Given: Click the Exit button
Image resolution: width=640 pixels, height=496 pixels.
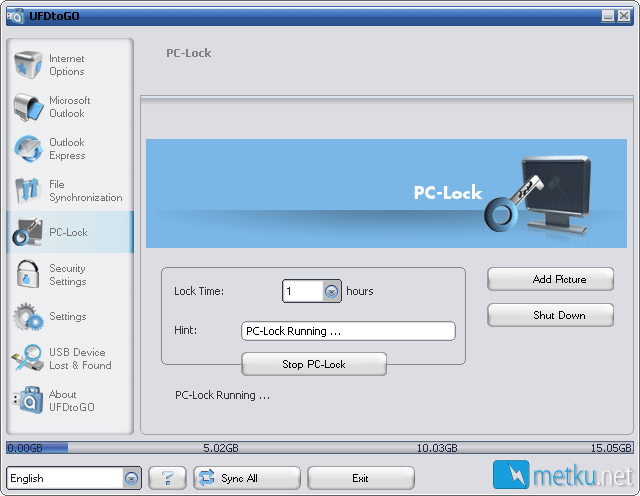Looking at the screenshot, I should 360,478.
